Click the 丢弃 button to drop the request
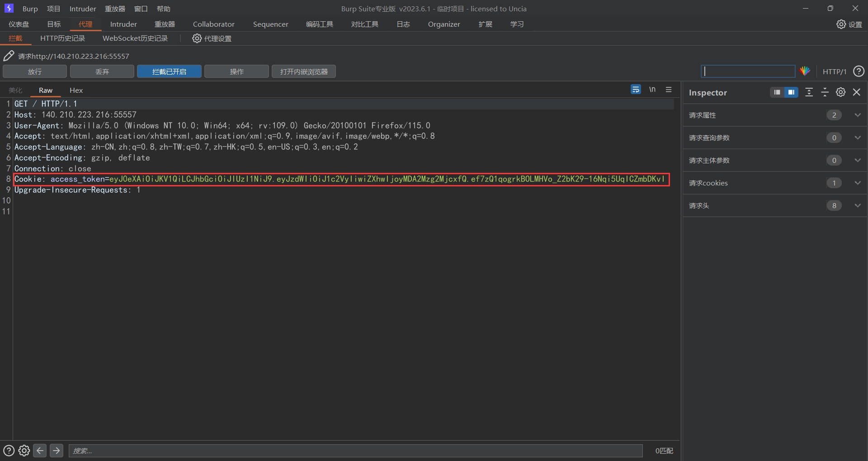This screenshot has height=461, width=868. coord(102,71)
